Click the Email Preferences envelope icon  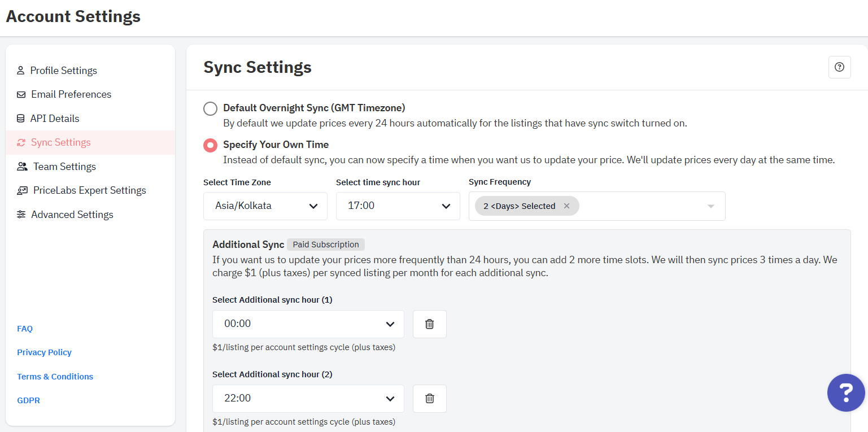tap(21, 94)
